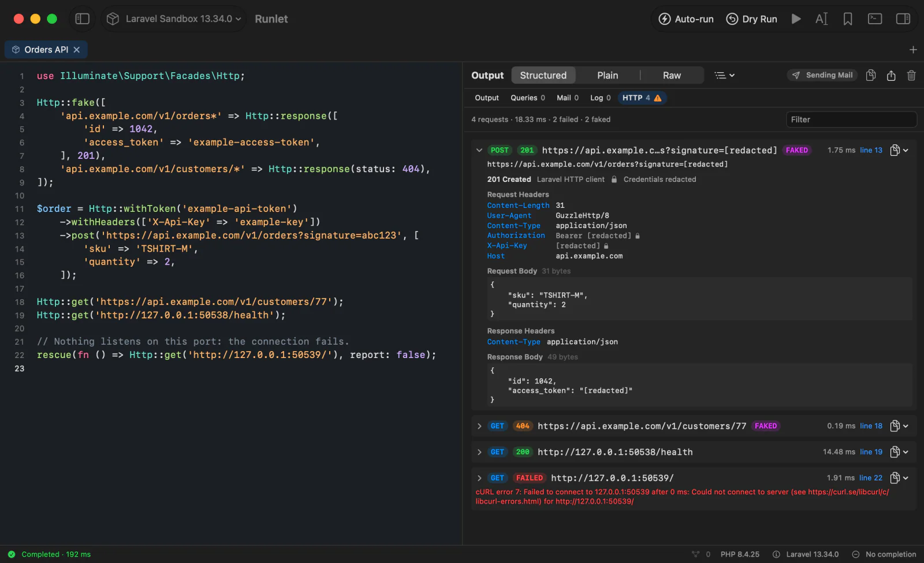Viewport: 924px width, 563px height.
Task: Open the terminal console icon
Action: pyautogui.click(x=875, y=19)
